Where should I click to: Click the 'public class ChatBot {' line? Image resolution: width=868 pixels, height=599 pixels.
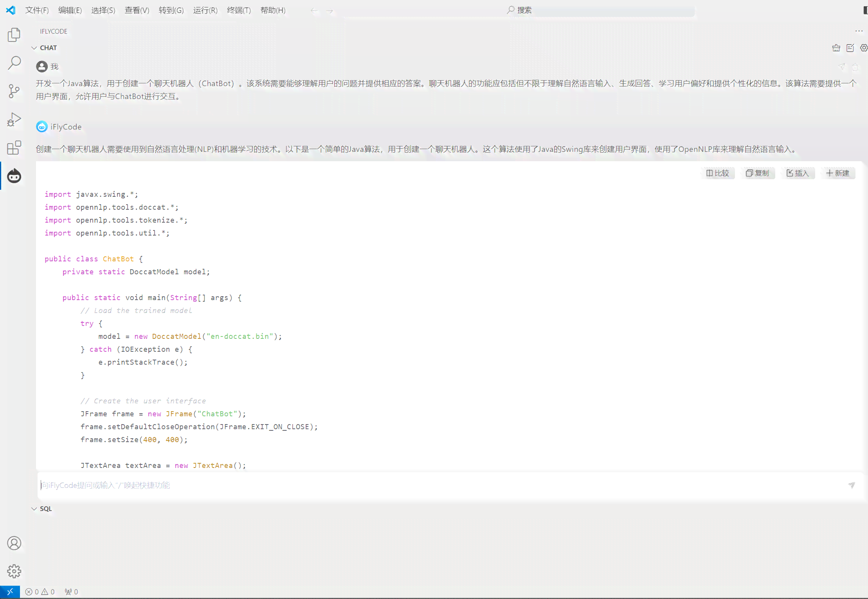click(x=94, y=259)
